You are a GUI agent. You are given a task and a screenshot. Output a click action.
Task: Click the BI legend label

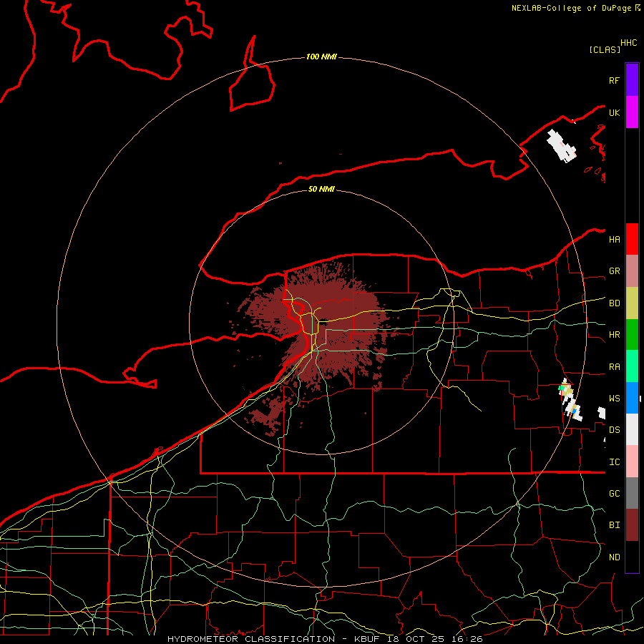pyautogui.click(x=614, y=525)
